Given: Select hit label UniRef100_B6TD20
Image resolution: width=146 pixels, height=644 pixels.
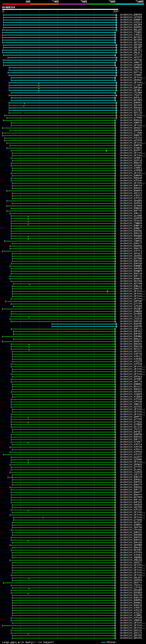Looking at the screenshot, I should 131,37.
